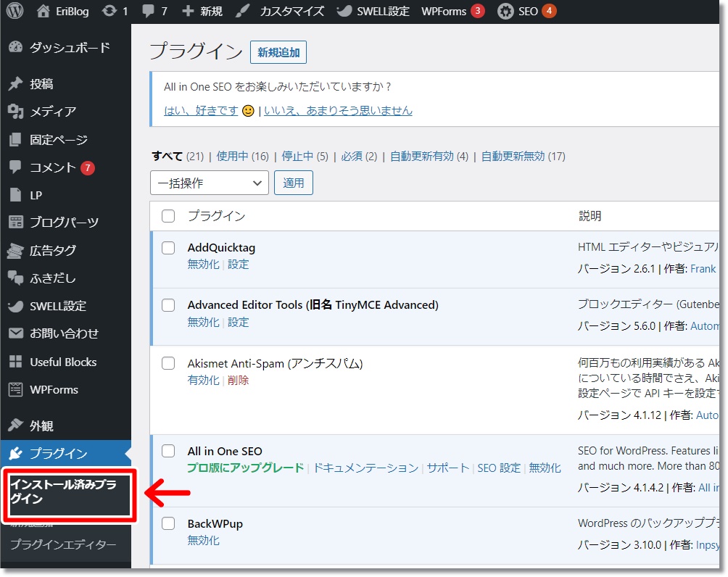Click the 広告タグ icon in sidebar

pyautogui.click(x=15, y=251)
